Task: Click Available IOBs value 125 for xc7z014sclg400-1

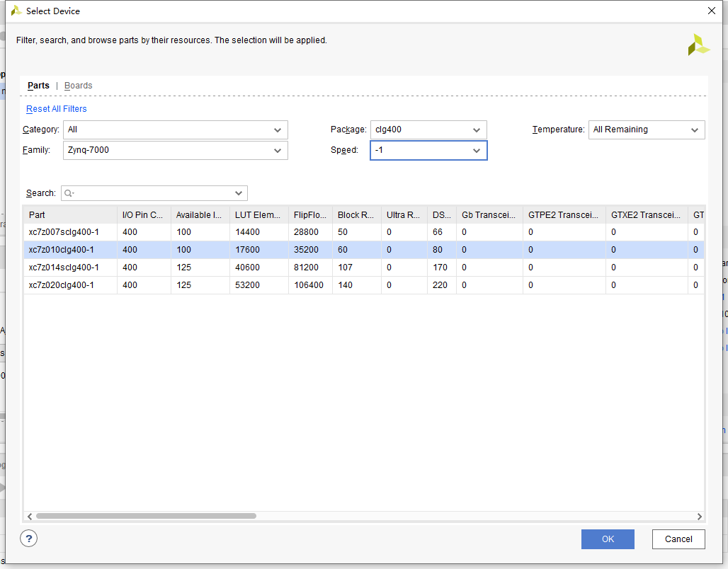Action: pyautogui.click(x=183, y=268)
